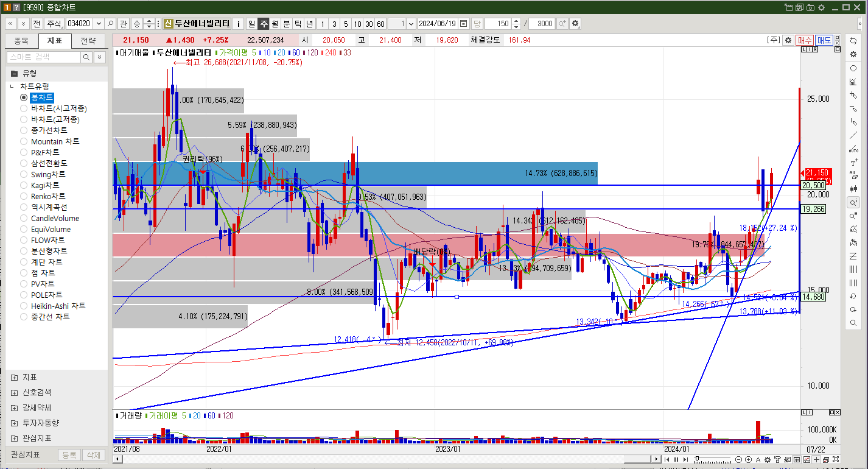
Task: Click the gear icon in right toolbar
Action: 853,54
